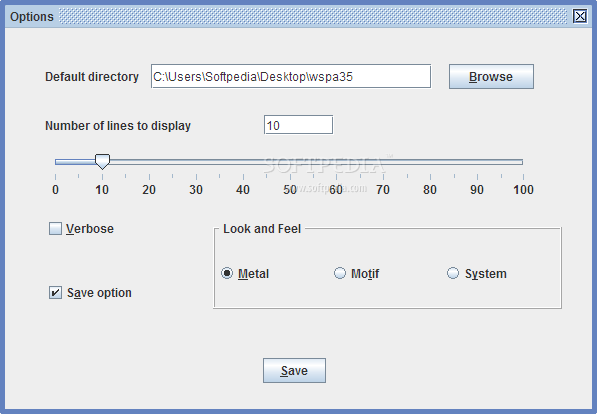
Task: Uncheck the Save option checkbox
Action: pos(55,293)
